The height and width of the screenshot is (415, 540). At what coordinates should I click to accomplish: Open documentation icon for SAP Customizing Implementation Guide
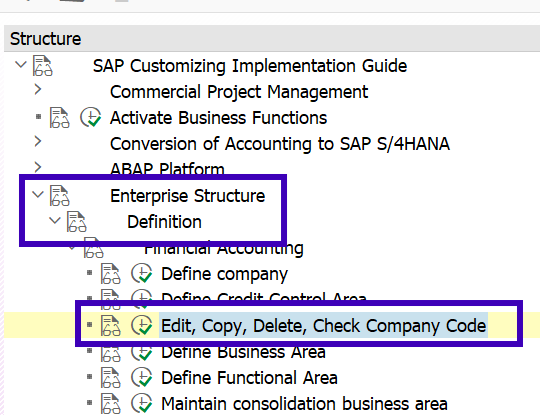(x=43, y=65)
